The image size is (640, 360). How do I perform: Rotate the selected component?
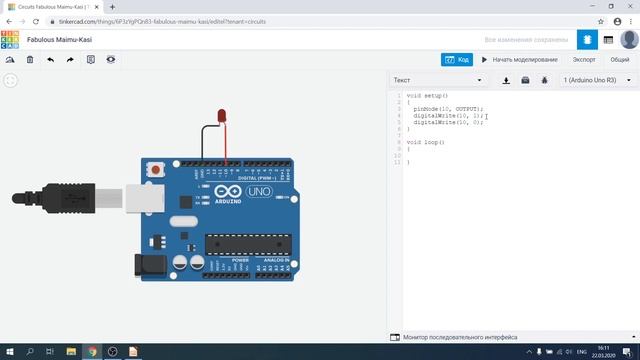(x=10, y=60)
